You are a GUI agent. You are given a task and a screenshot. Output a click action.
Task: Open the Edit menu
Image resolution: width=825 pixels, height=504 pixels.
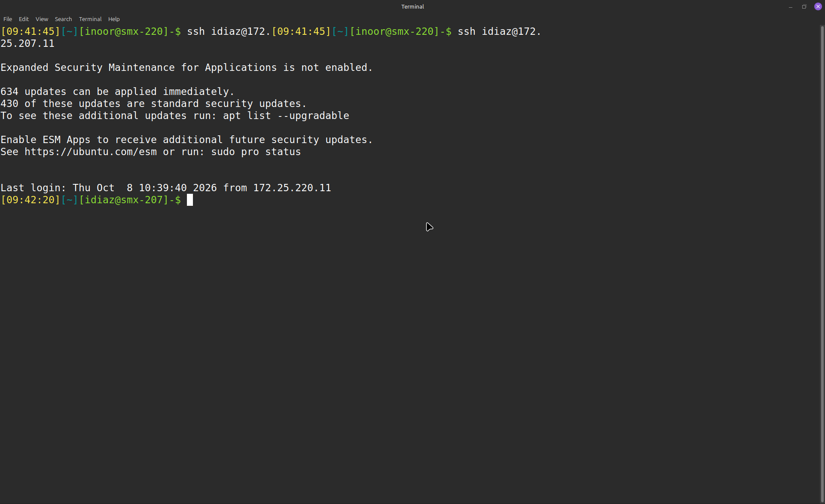pos(24,19)
